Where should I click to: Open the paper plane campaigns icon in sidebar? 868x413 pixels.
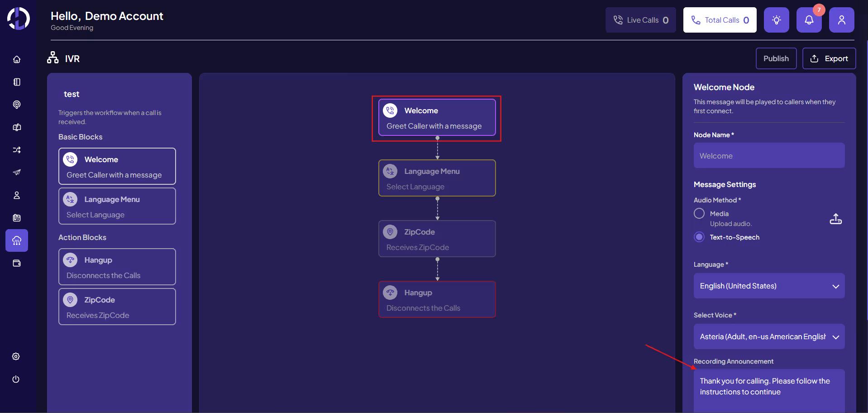(16, 173)
